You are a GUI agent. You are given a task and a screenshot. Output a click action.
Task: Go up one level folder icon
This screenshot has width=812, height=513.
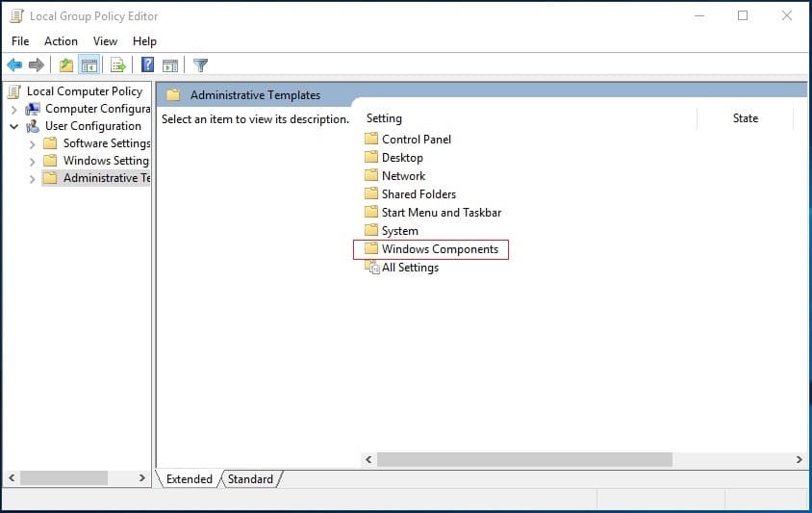(65, 65)
